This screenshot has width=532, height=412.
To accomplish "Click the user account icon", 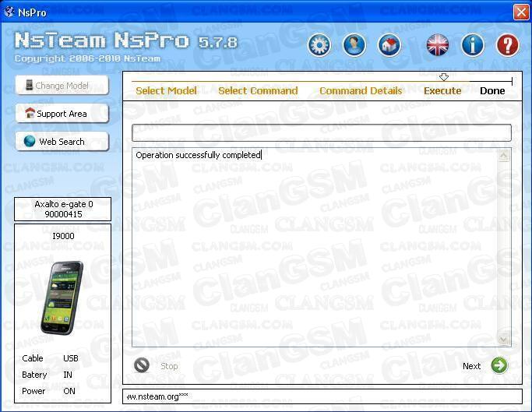I will pos(354,44).
